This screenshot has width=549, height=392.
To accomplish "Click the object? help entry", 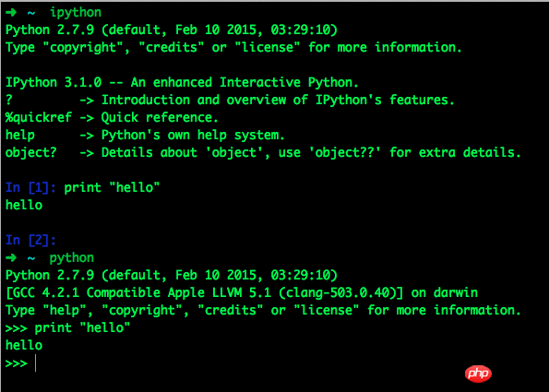I will (30, 153).
